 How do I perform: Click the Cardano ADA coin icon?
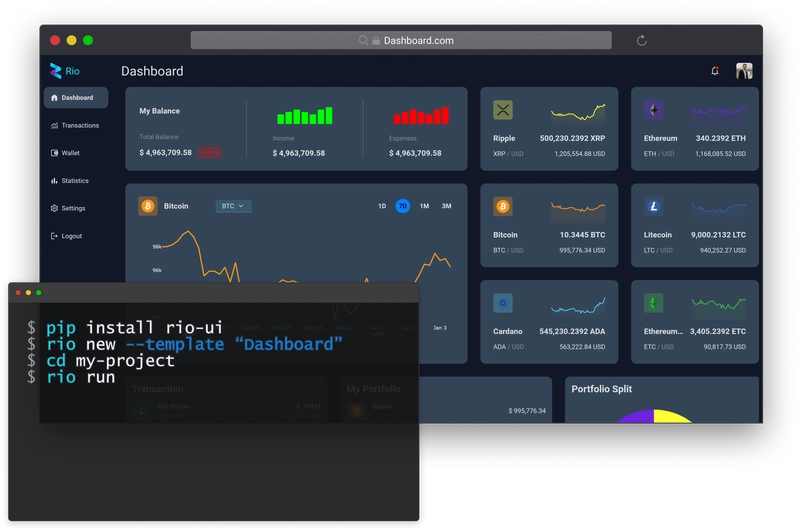tap(503, 303)
